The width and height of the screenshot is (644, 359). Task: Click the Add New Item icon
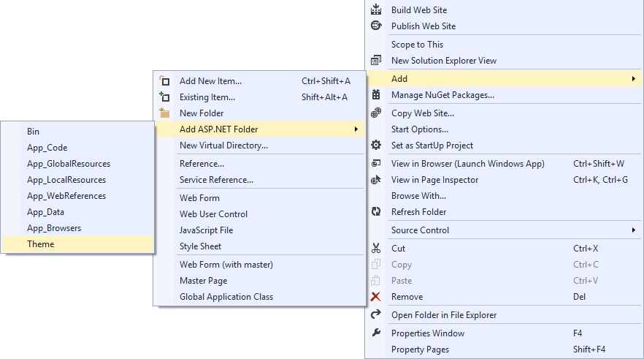click(x=164, y=80)
